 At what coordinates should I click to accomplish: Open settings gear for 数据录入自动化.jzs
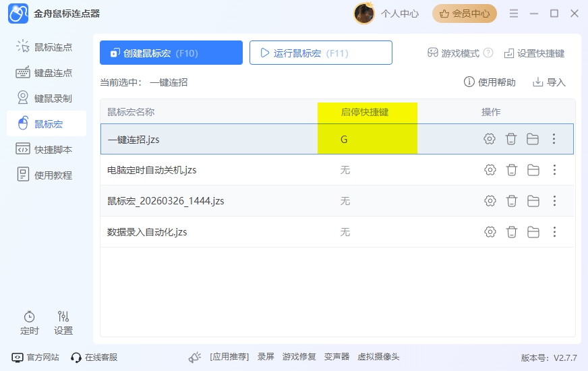(490, 232)
